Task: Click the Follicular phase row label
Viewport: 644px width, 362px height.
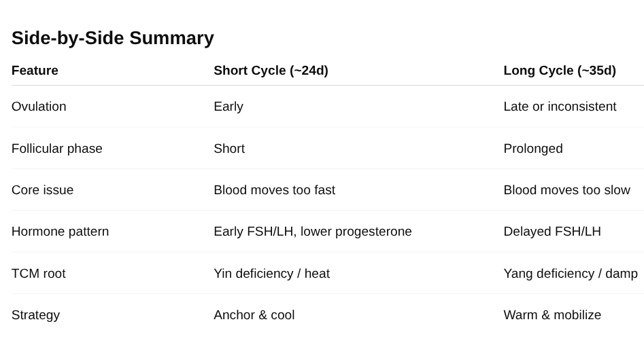Action: pyautogui.click(x=57, y=149)
